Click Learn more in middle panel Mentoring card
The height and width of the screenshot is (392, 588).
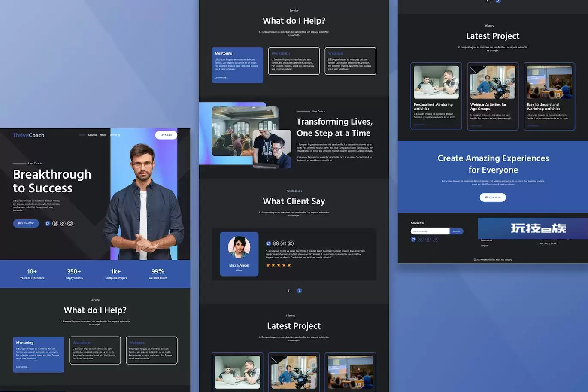[221, 78]
